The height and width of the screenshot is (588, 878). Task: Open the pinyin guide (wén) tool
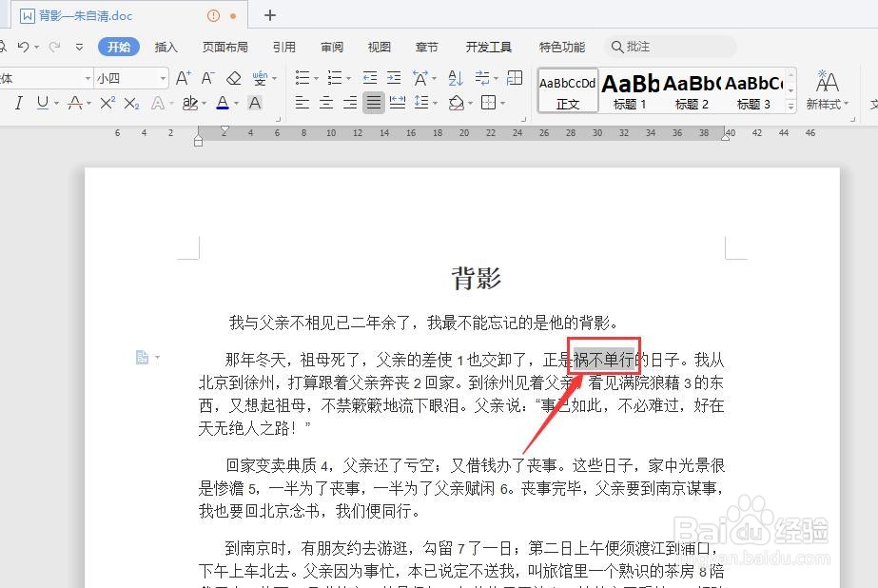tap(260, 77)
